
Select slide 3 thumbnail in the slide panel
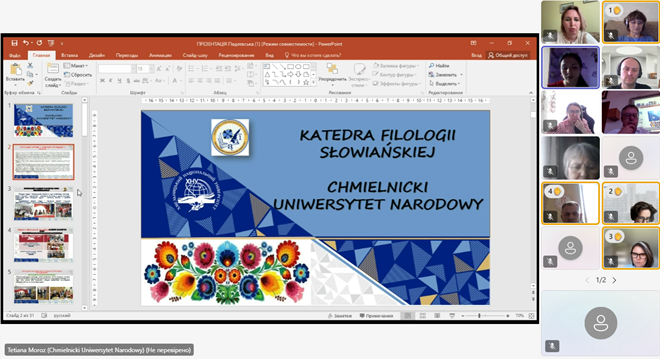(43, 204)
